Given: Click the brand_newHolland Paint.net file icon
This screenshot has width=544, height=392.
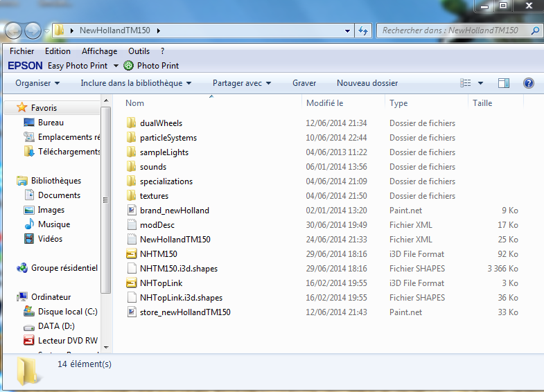Looking at the screenshot, I should point(132,210).
